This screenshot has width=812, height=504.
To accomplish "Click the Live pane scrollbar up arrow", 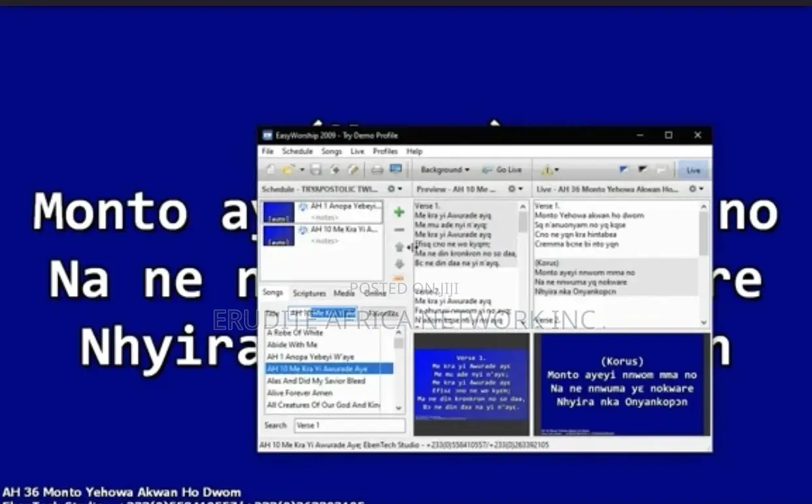I will point(703,207).
